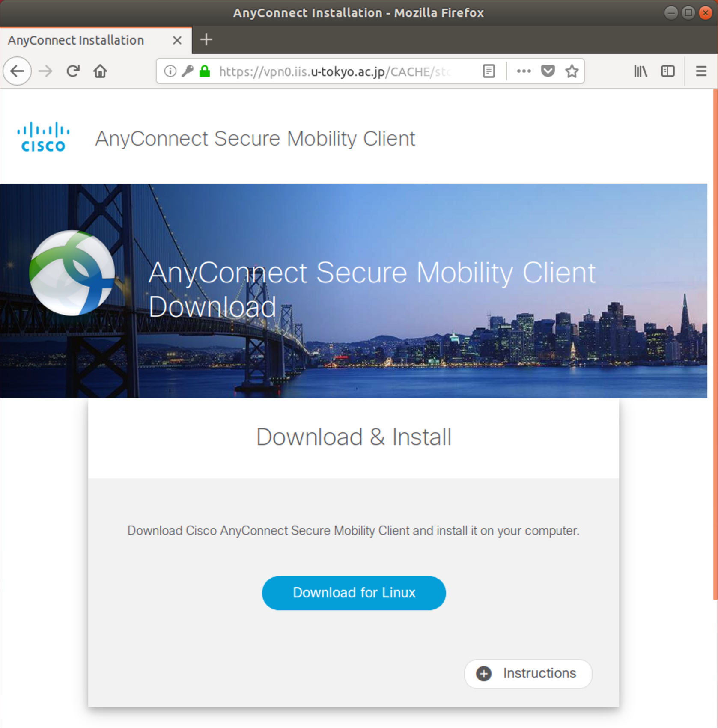
Task: Click the forward navigation arrow
Action: (45, 71)
